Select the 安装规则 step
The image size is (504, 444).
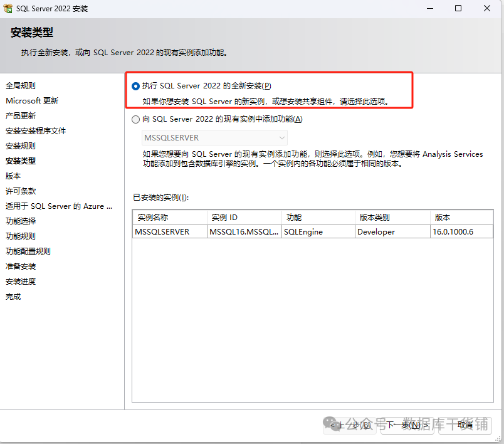click(21, 146)
